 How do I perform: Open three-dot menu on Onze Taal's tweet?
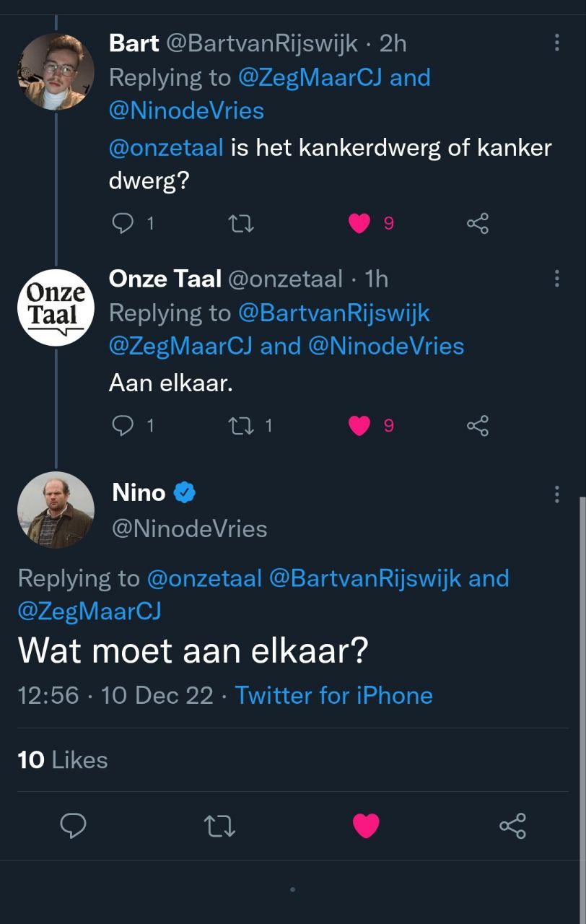tap(556, 279)
